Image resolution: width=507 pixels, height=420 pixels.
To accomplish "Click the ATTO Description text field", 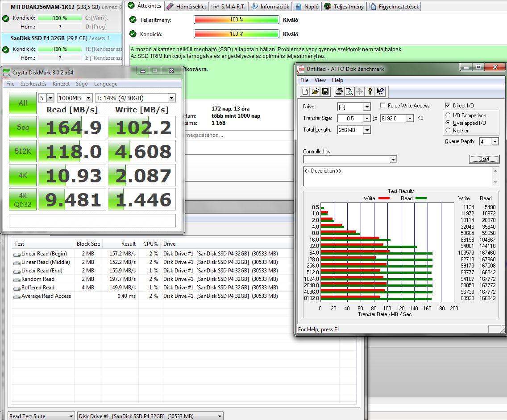I will click(398, 177).
